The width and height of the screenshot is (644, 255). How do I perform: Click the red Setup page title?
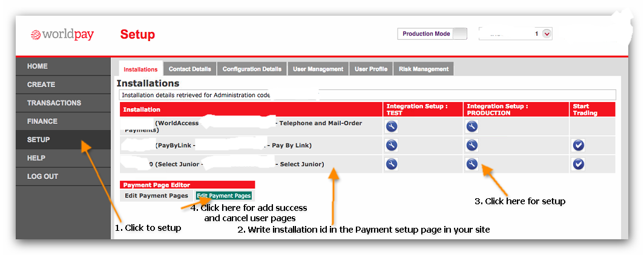tap(137, 35)
